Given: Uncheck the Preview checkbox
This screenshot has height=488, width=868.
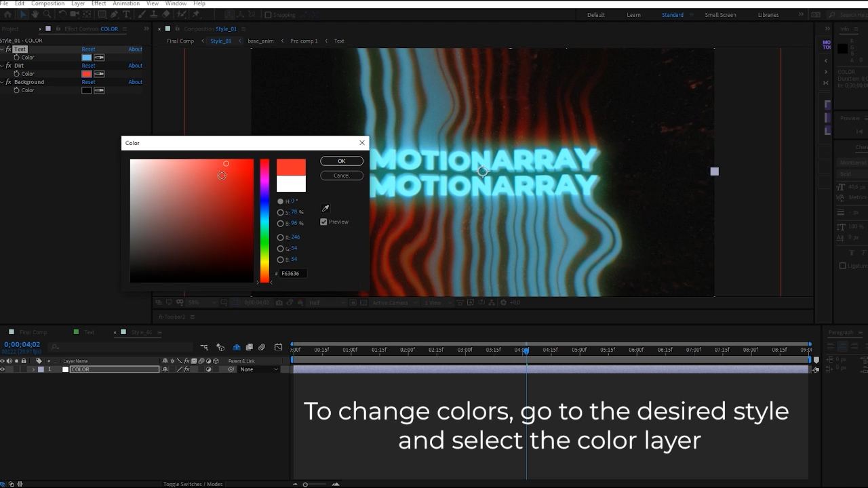Looking at the screenshot, I should 323,222.
